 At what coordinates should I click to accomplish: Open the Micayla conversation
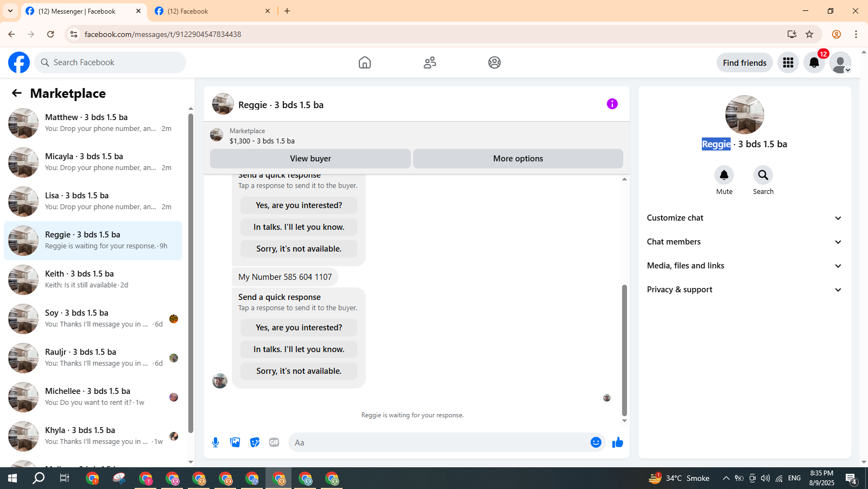click(x=93, y=162)
